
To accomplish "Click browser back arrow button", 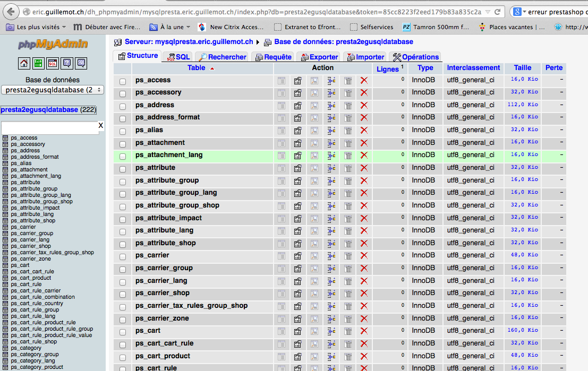I will click(x=11, y=12).
